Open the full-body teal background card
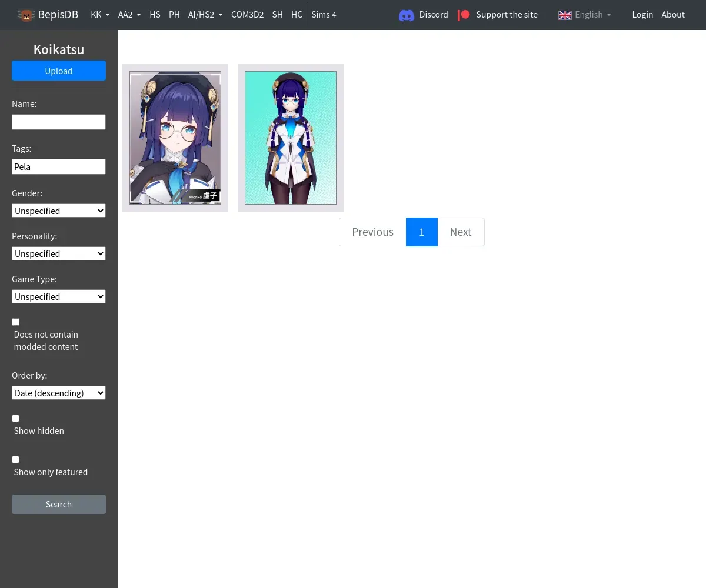 (291, 138)
